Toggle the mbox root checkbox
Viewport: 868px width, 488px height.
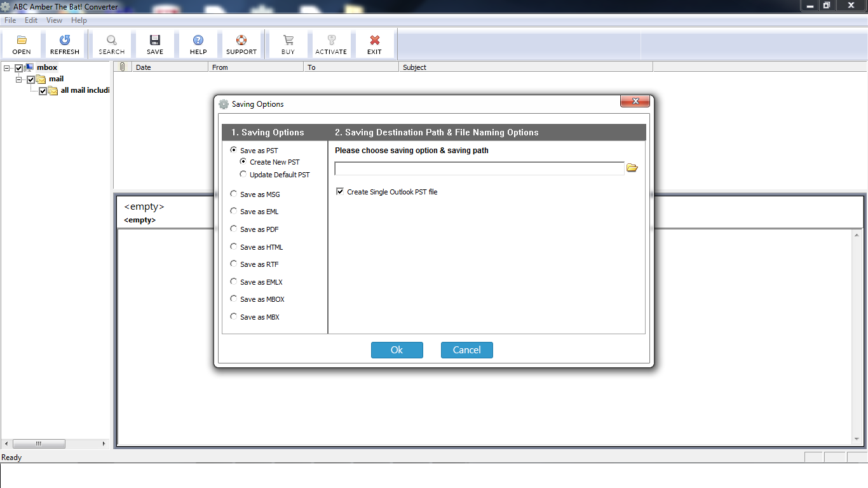(18, 68)
